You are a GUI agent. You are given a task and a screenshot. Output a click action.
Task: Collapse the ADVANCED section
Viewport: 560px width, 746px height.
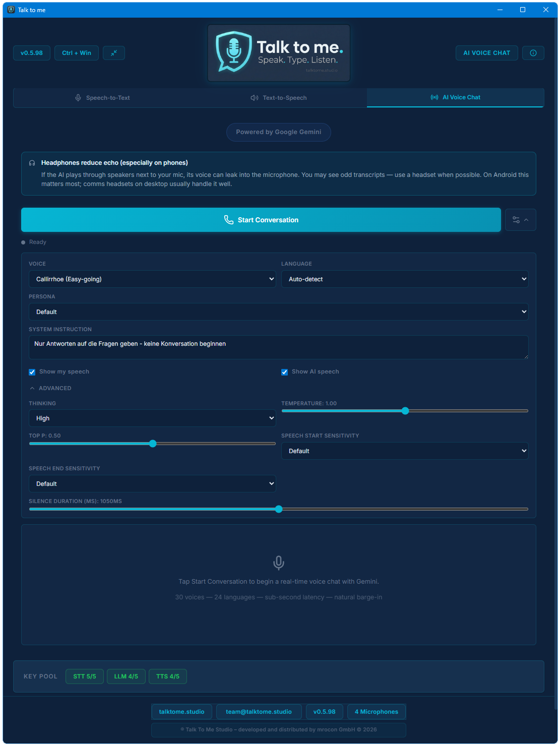[50, 388]
